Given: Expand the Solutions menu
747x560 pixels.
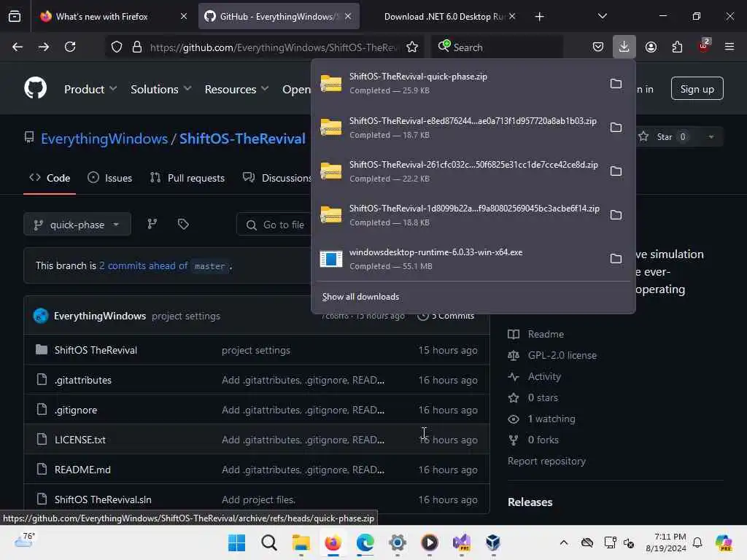Looking at the screenshot, I should click(x=161, y=89).
